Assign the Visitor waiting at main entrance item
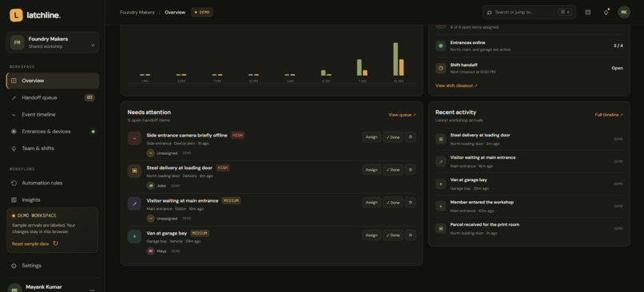This screenshot has height=292, width=644. pyautogui.click(x=372, y=202)
